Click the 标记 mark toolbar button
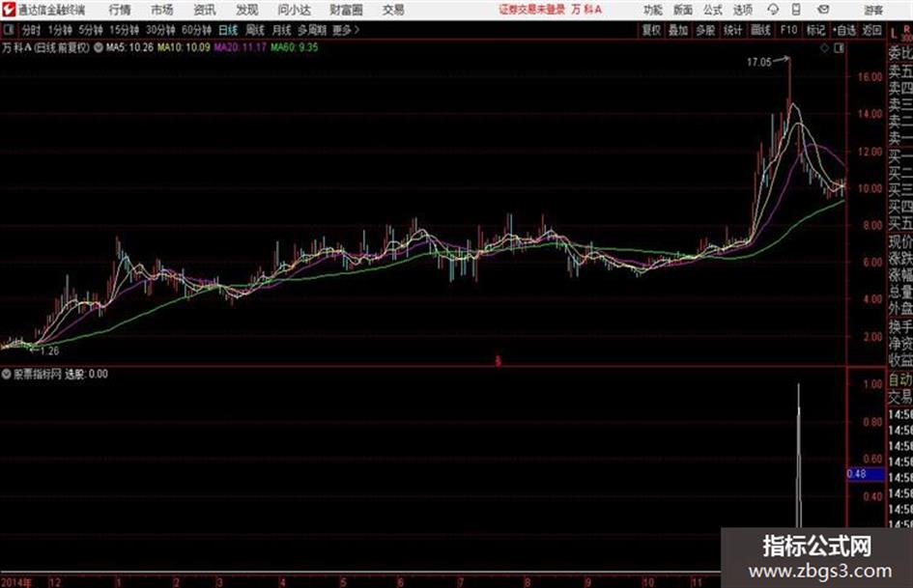913x588 pixels. [815, 30]
